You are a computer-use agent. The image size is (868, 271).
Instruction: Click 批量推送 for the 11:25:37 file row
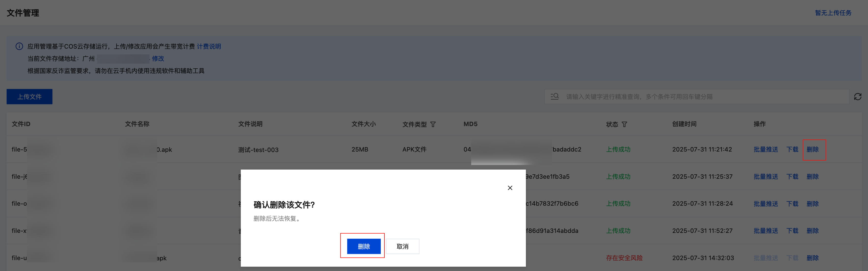pos(766,176)
